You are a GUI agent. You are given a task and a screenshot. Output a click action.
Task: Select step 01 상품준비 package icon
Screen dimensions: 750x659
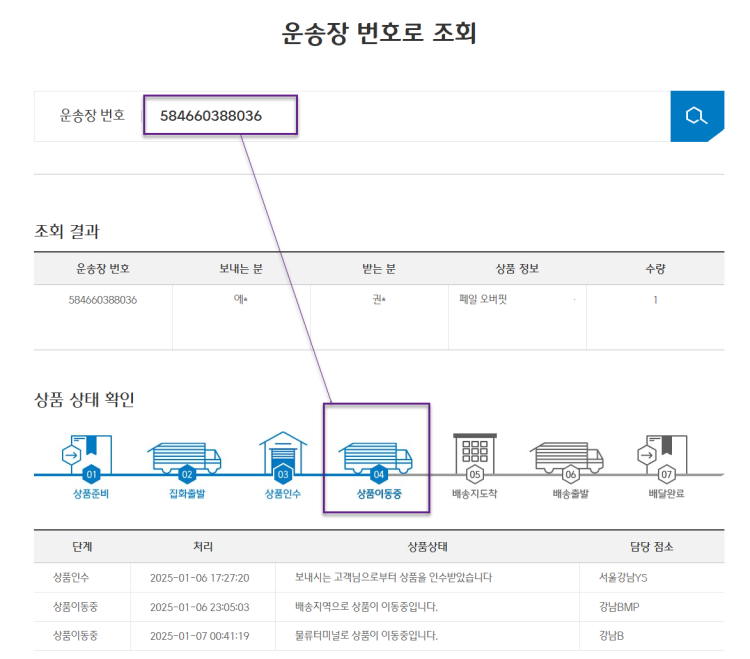click(88, 457)
